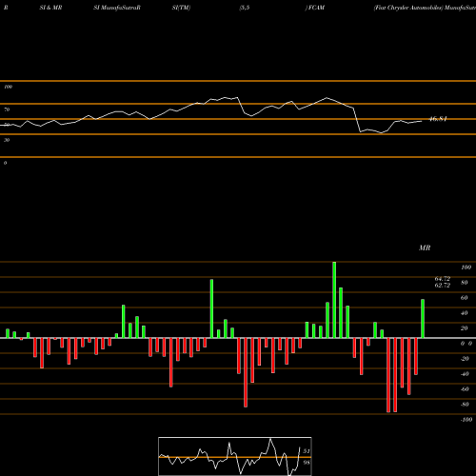This screenshot has width=476, height=476.
Task: Click the 'SI & MR' header text
Action: click(50, 8)
